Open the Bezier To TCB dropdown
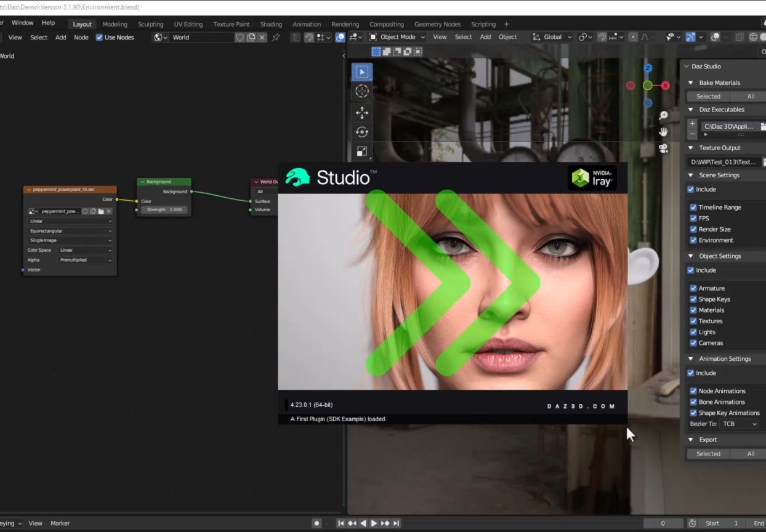 click(x=740, y=424)
